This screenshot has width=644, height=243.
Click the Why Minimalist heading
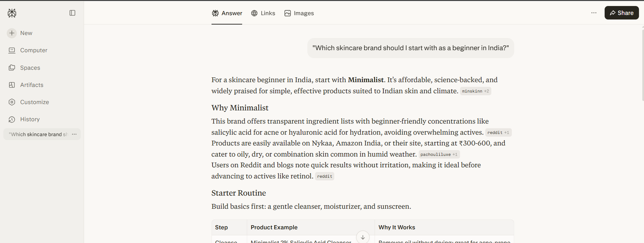click(x=240, y=108)
